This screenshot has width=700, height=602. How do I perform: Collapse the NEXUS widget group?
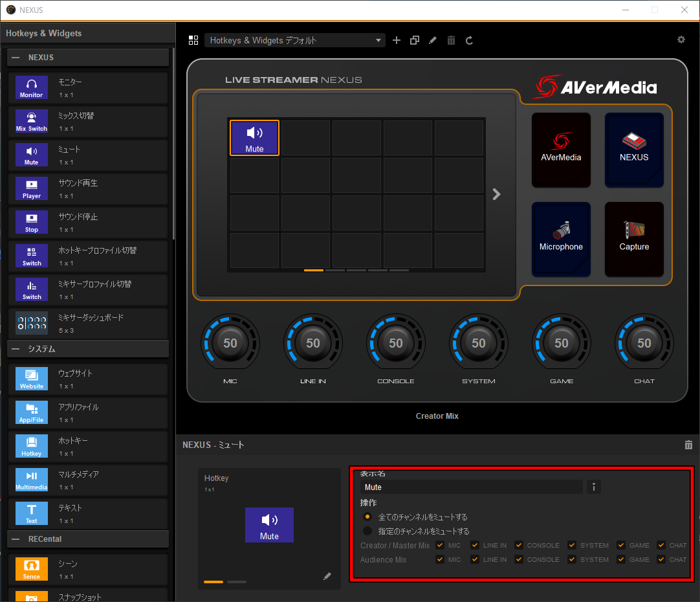pos(16,58)
